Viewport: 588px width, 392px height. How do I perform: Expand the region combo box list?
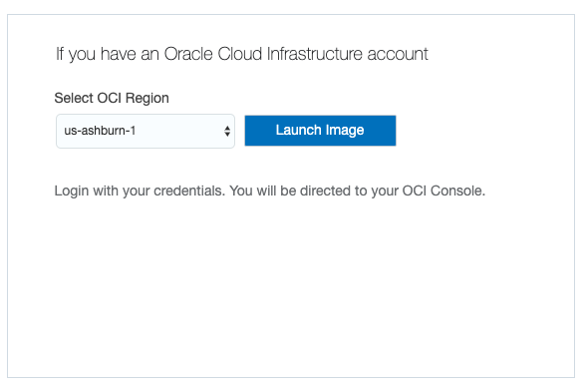[146, 131]
